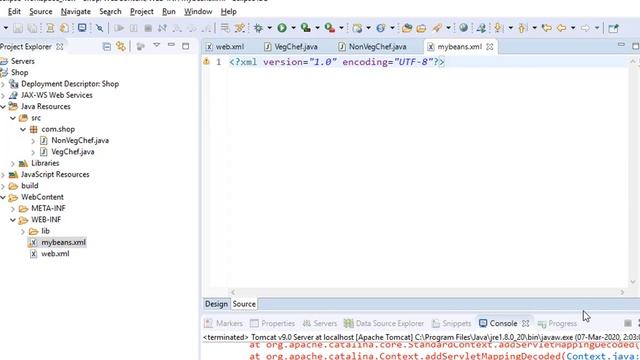Open the Web Browser globe icon
640x360 pixels.
(463, 28)
